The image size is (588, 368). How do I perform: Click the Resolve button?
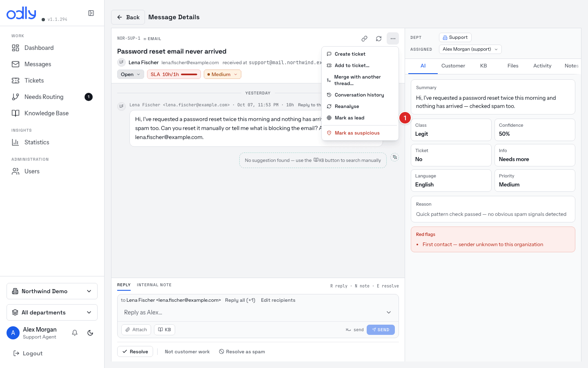point(135,352)
